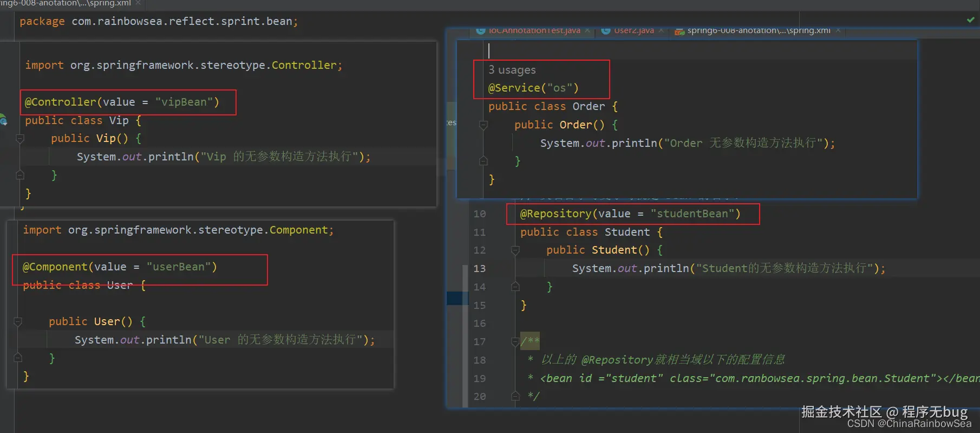Click package name com.rainbowsea.reflect.sprint.bean
This screenshot has width=980, height=433.
pyautogui.click(x=182, y=21)
